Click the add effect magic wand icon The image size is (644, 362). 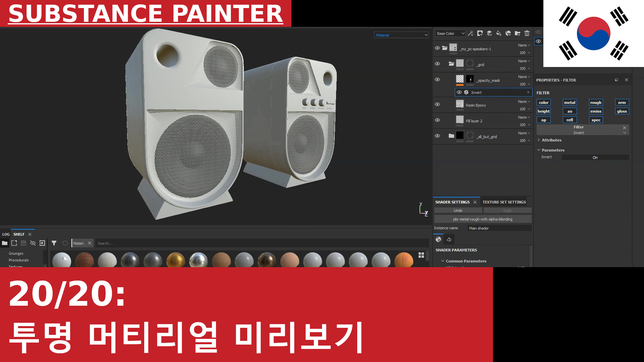[471, 33]
